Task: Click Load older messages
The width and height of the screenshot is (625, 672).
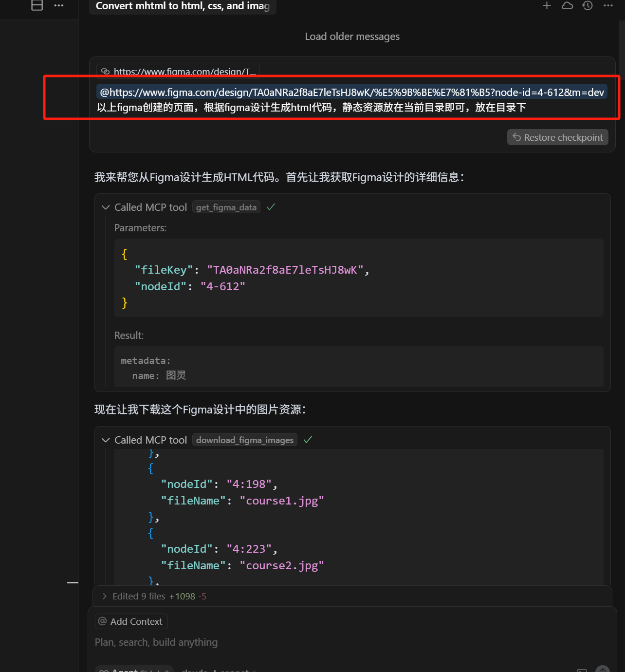Action: coord(352,36)
